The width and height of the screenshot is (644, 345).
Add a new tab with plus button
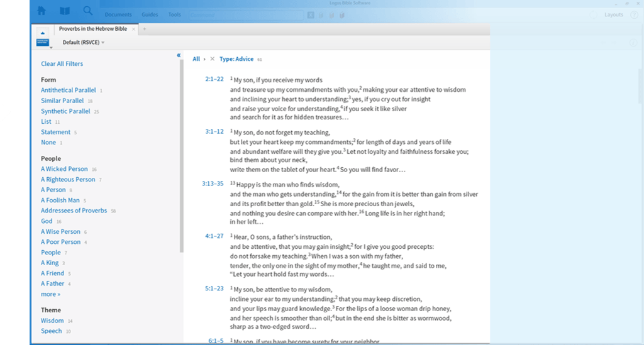[145, 29]
